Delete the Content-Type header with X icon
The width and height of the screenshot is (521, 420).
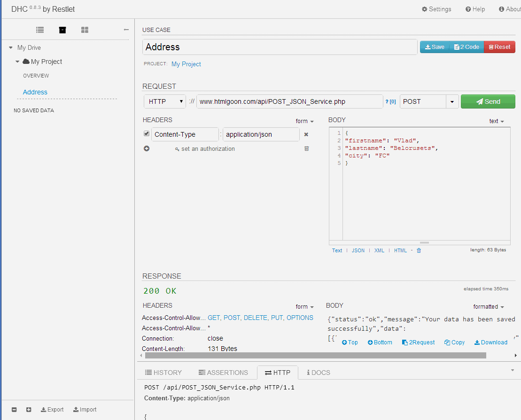pos(306,134)
